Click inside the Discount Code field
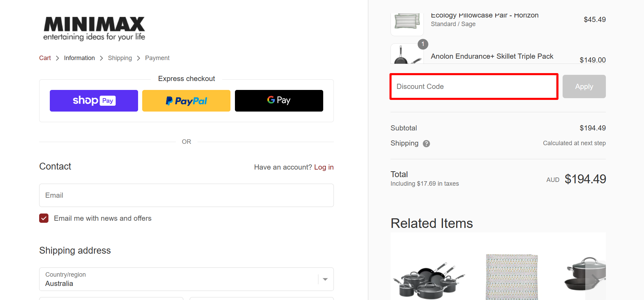Screen dimensions: 644x300 tap(474, 86)
